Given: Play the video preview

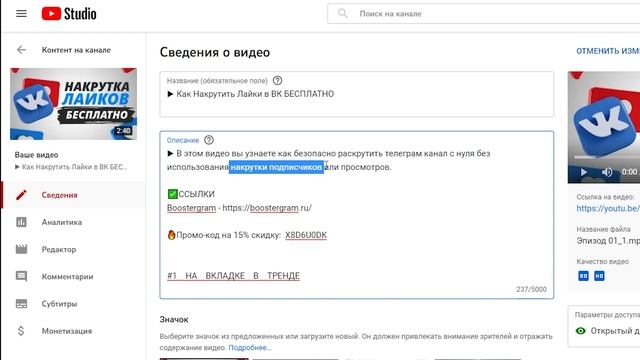Looking at the screenshot, I should pyautogui.click(x=584, y=172).
